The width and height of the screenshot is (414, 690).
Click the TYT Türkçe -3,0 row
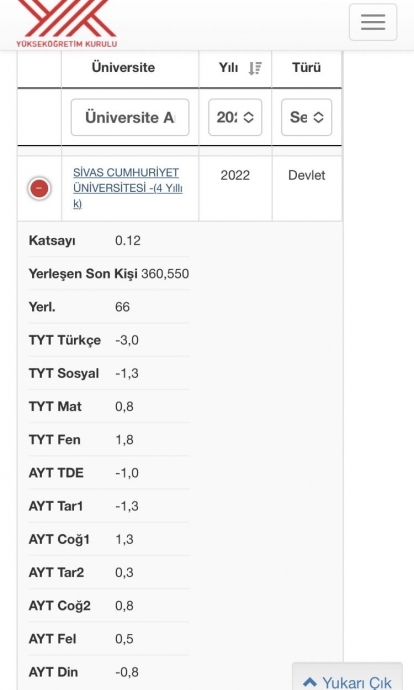pyautogui.click(x=109, y=340)
